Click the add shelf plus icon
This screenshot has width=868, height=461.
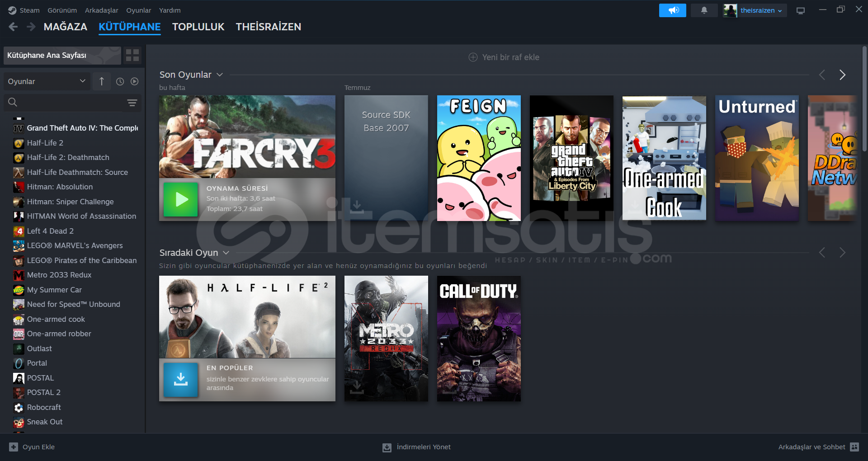point(473,57)
